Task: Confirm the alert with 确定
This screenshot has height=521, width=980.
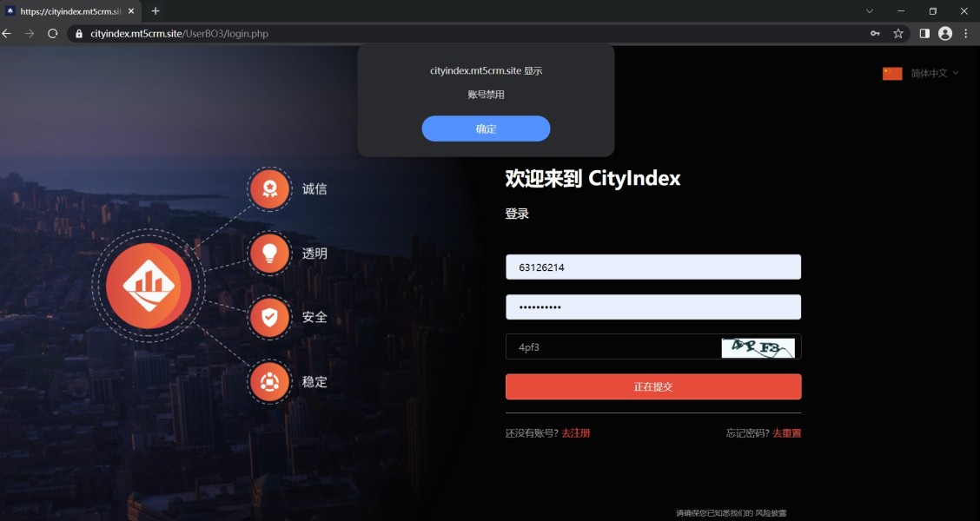Action: click(x=486, y=129)
